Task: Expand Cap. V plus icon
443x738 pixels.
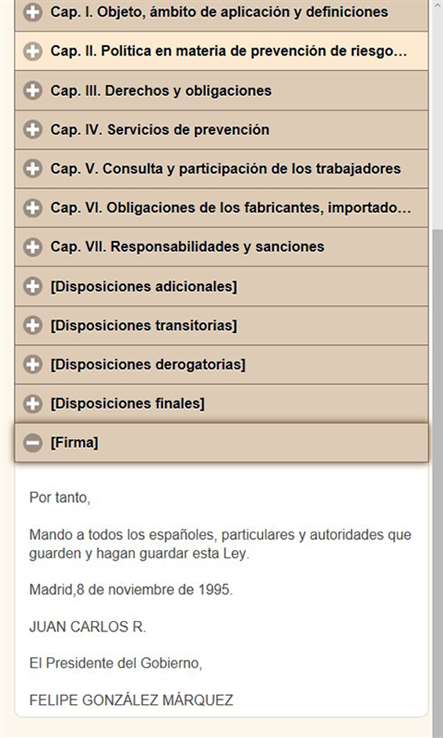Action: pyautogui.click(x=32, y=168)
